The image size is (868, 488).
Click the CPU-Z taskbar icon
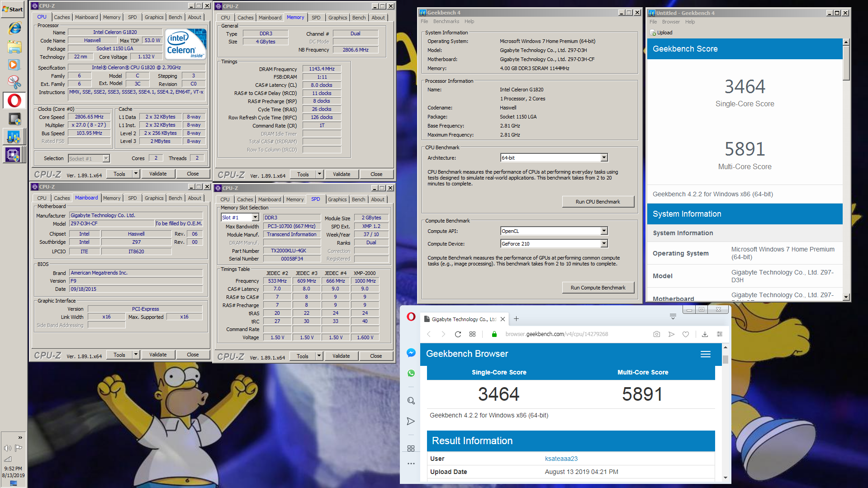tap(14, 155)
